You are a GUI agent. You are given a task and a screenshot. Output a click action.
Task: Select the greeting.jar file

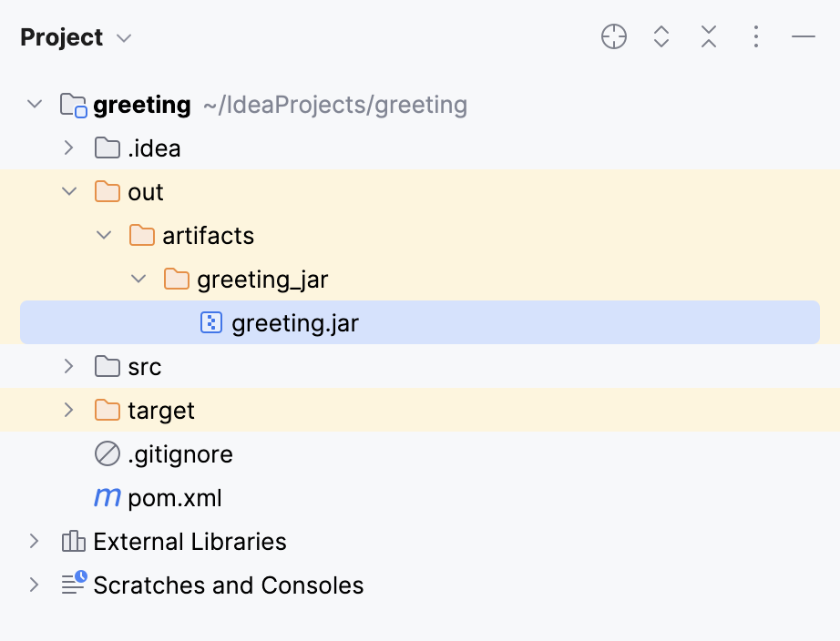pos(295,322)
